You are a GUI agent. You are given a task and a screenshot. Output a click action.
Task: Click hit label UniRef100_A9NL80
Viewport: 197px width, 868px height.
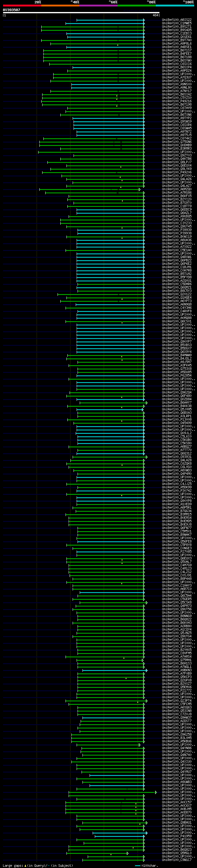tap(177, 88)
